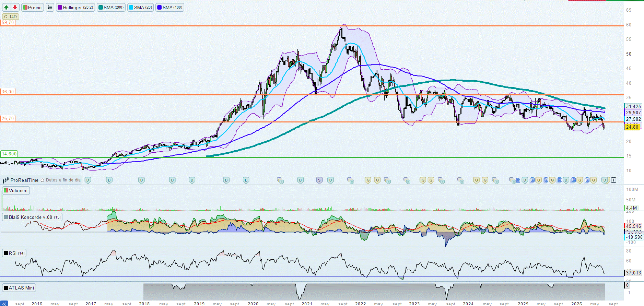This screenshot has width=644, height=306.
Task: Click the green up arrow button
Action: (6, 7)
